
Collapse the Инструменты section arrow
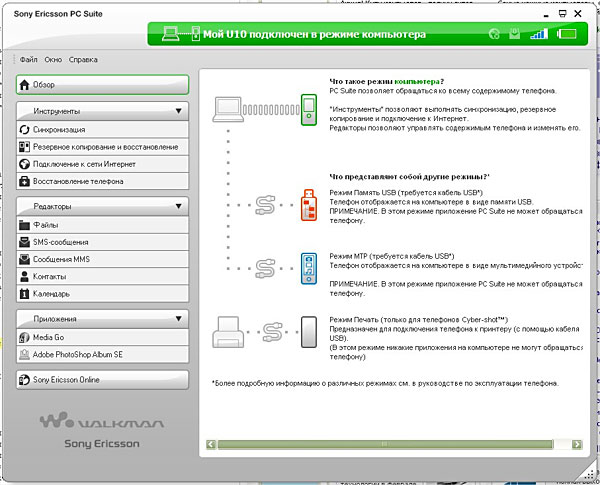point(178,111)
